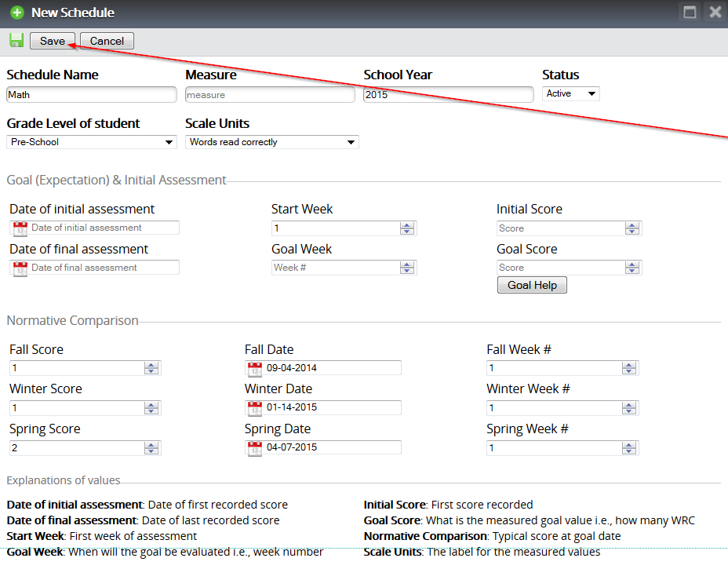The image size is (728, 580).
Task: Open calendar for Date of final assessment
Action: 20,268
